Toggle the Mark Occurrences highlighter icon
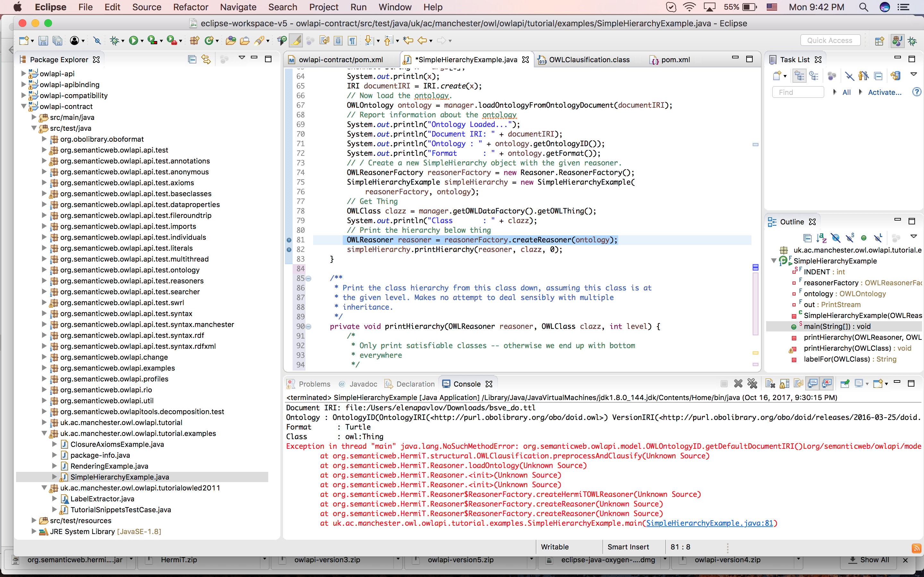Screen dimensions: 924x577 (x=296, y=40)
